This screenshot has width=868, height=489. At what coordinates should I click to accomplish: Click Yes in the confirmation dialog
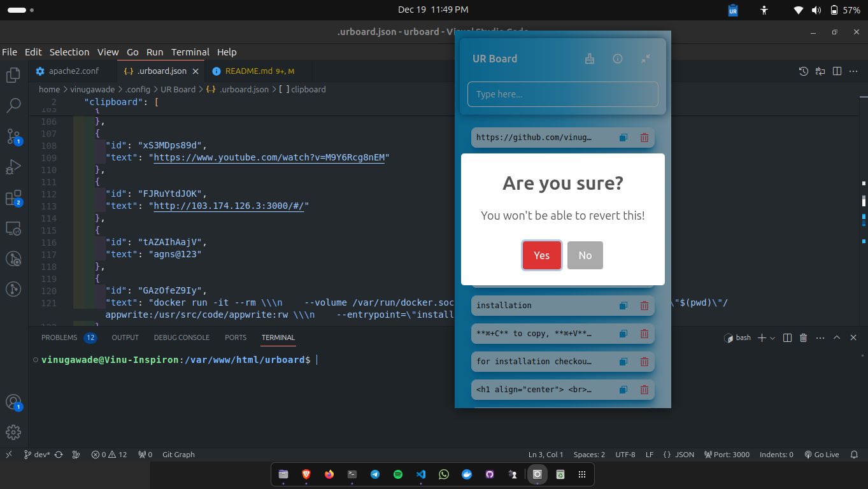tap(541, 255)
